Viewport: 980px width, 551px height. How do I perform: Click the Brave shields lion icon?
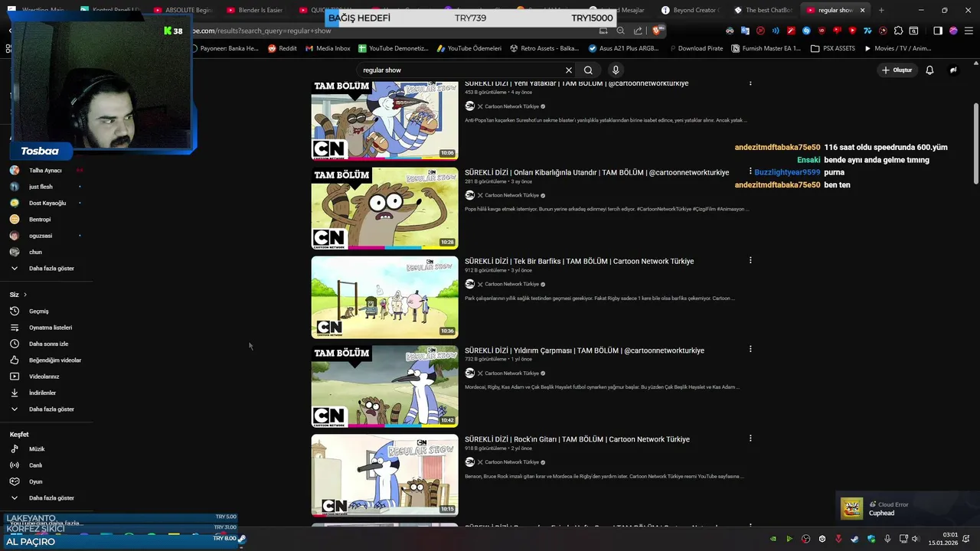[x=656, y=31]
